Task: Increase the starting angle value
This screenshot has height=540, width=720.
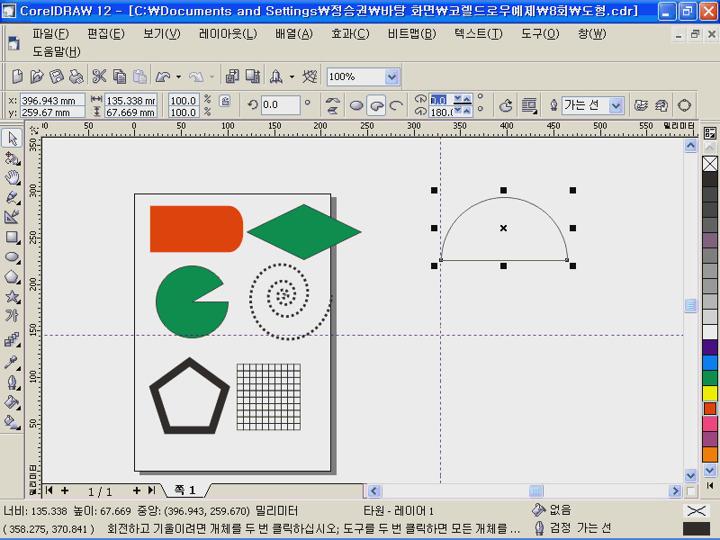Action: point(467,97)
